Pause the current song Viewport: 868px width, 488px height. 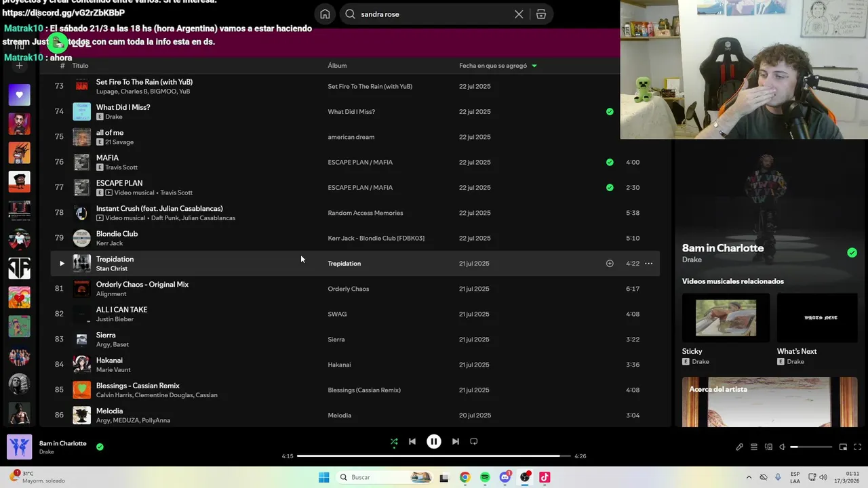click(x=434, y=442)
